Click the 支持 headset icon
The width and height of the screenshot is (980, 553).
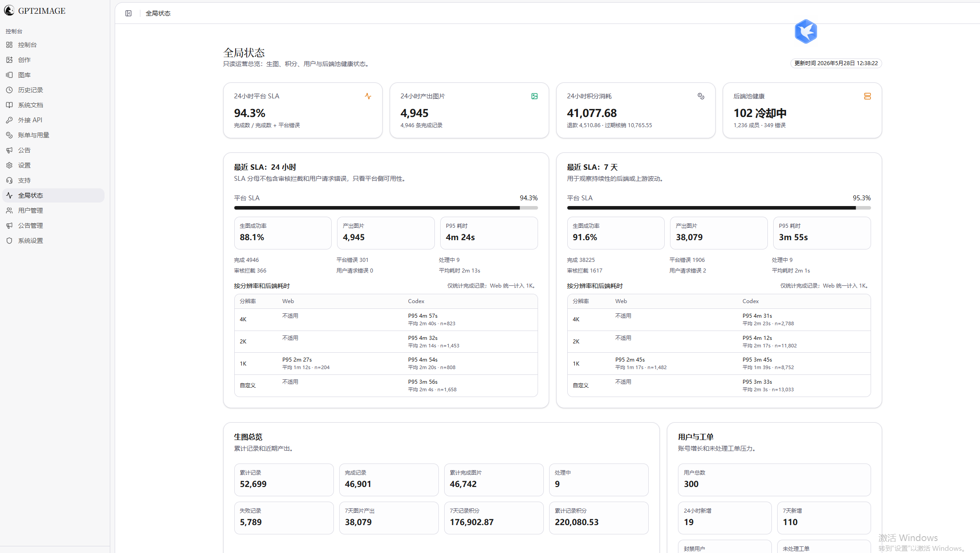pos(9,180)
